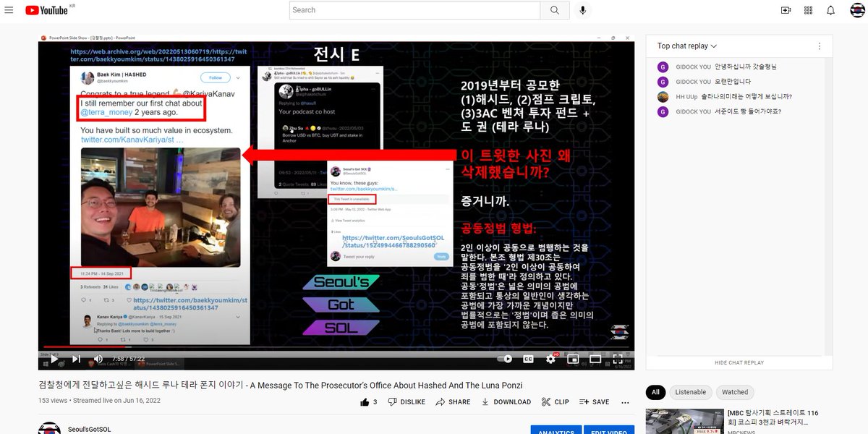868x434 pixels.
Task: Open the MBC recommended video title
Action: pyautogui.click(x=773, y=417)
